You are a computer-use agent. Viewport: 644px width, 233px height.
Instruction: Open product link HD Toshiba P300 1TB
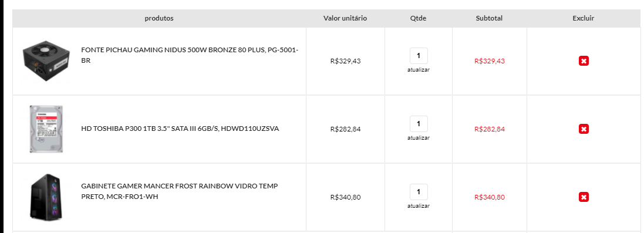pos(180,129)
